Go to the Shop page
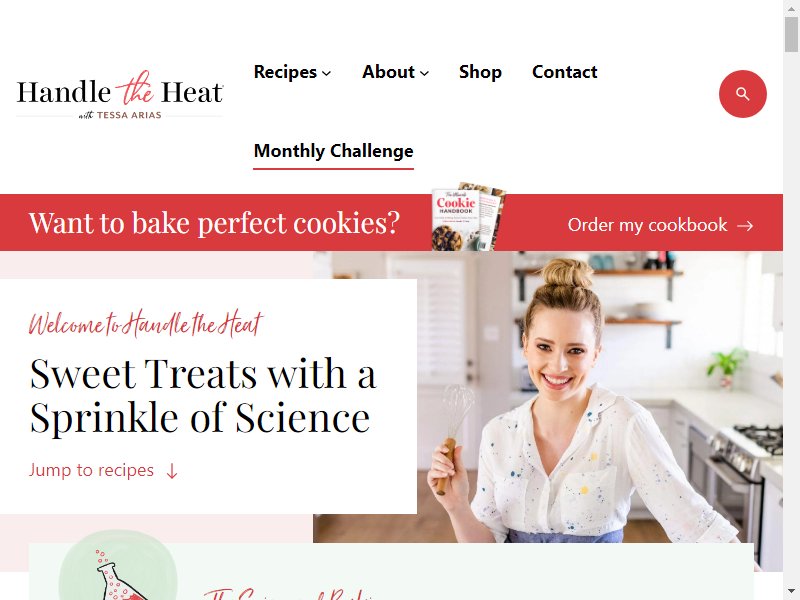800x600 pixels. click(x=480, y=72)
